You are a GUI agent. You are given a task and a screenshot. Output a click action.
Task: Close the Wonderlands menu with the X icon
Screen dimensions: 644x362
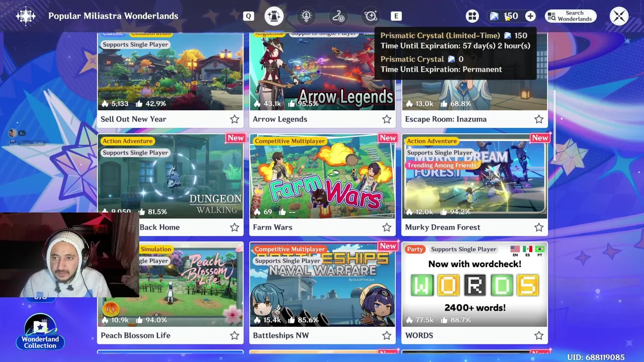619,16
